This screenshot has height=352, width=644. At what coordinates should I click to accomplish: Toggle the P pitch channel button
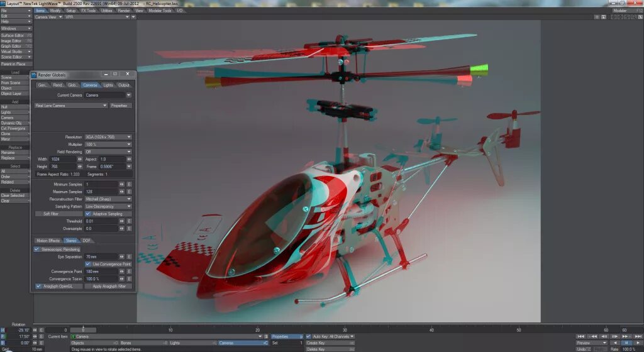(x=3, y=336)
